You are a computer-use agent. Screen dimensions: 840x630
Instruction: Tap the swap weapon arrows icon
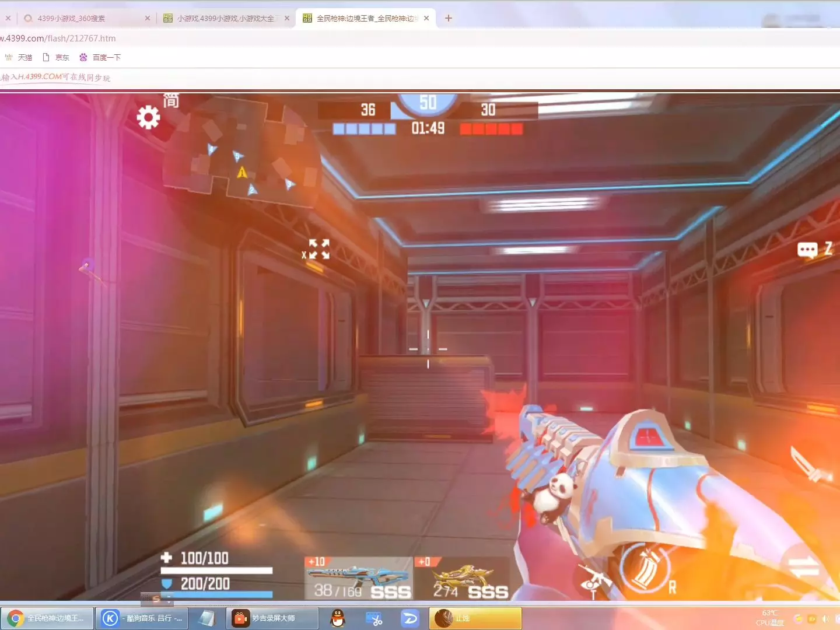805,567
